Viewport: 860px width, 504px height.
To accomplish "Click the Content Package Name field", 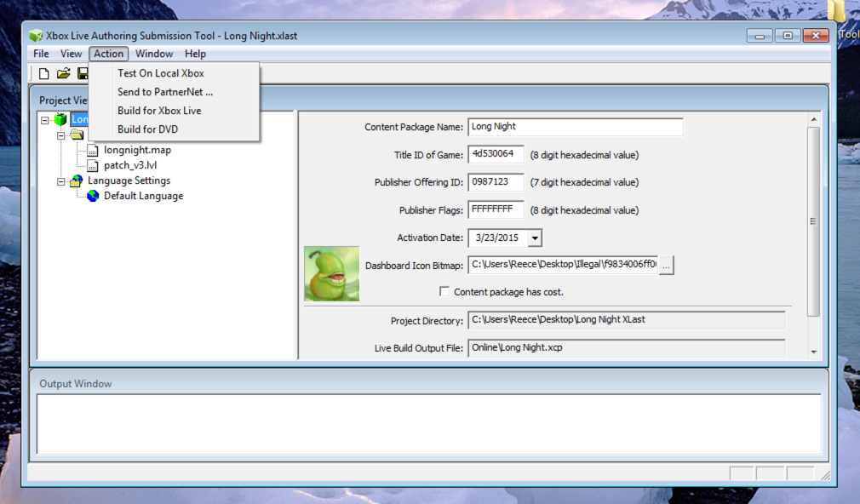I will click(x=576, y=127).
